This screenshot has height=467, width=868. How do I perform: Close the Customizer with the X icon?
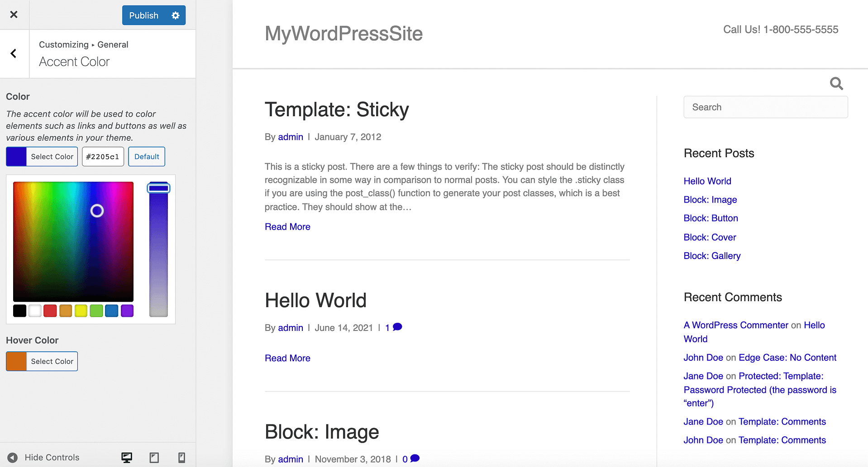click(14, 14)
